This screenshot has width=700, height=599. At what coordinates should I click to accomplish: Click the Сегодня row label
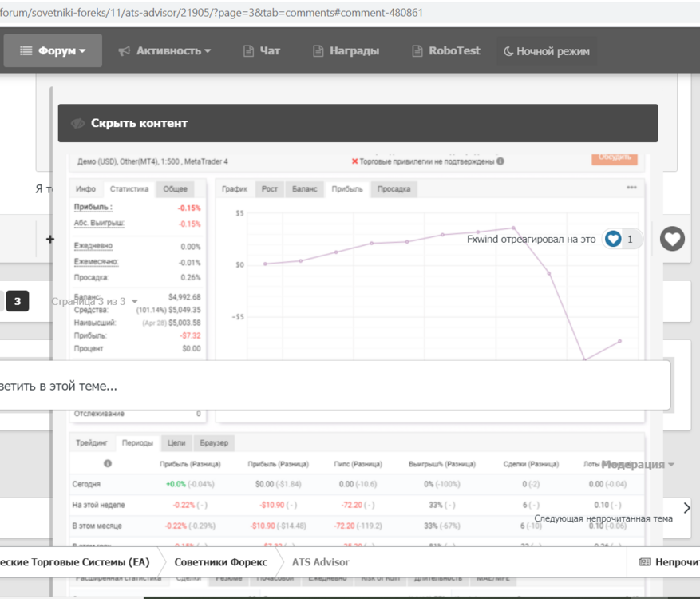(x=86, y=484)
